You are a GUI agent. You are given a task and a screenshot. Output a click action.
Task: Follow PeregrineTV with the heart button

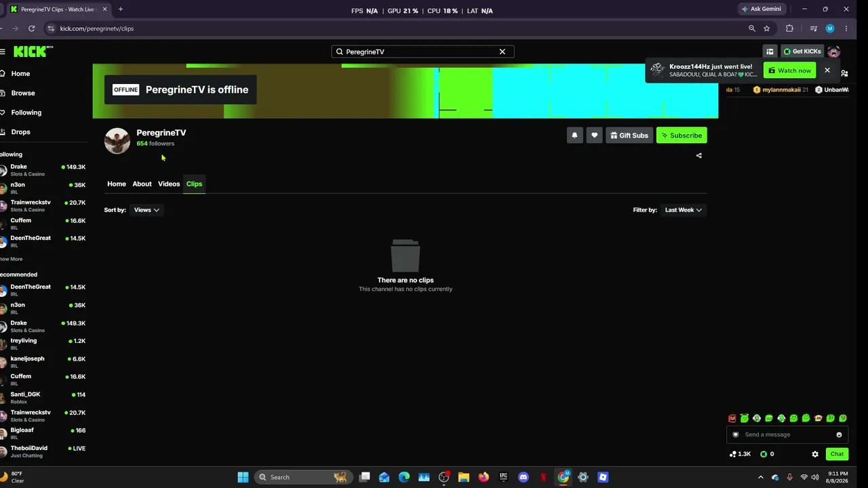pos(595,136)
